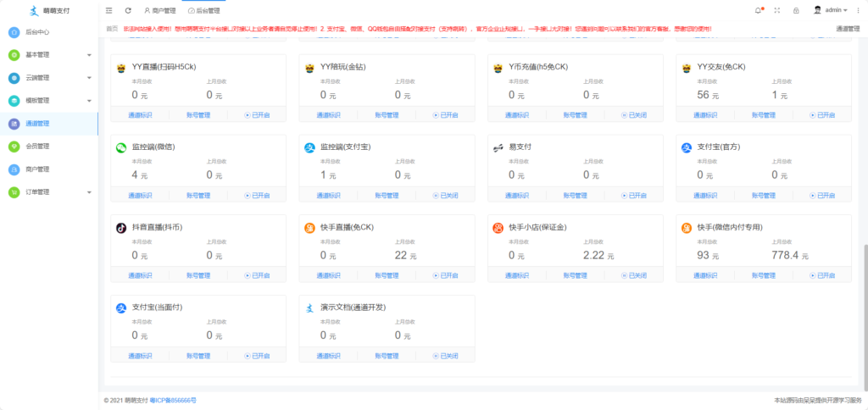Image resolution: width=868 pixels, height=410 pixels.
Task: Click the 模板管理 sidebar icon
Action: [x=14, y=101]
